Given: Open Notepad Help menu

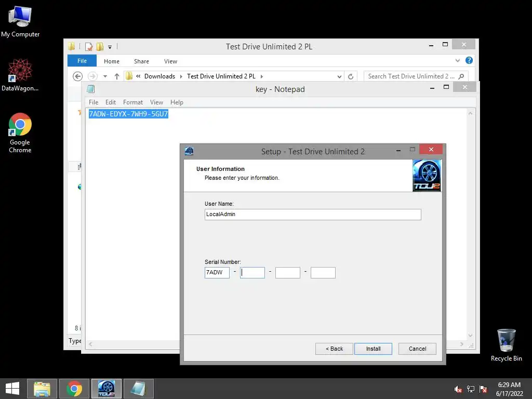Looking at the screenshot, I should pos(177,102).
